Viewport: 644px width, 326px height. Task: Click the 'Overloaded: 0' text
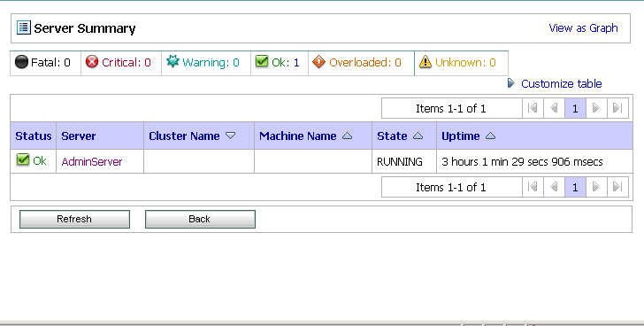(365, 63)
